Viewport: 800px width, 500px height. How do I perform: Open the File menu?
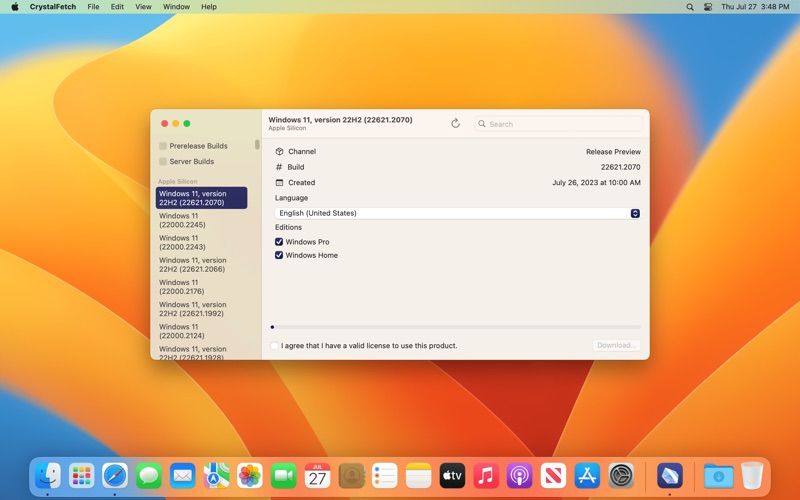point(93,7)
